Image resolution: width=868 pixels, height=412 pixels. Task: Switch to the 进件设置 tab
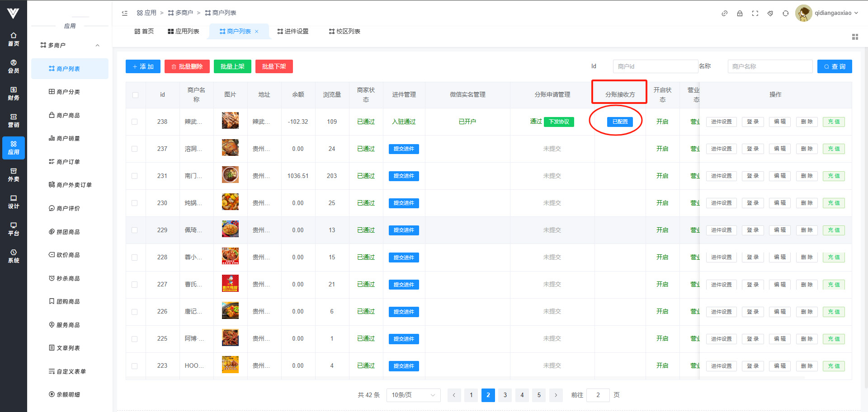coord(293,32)
